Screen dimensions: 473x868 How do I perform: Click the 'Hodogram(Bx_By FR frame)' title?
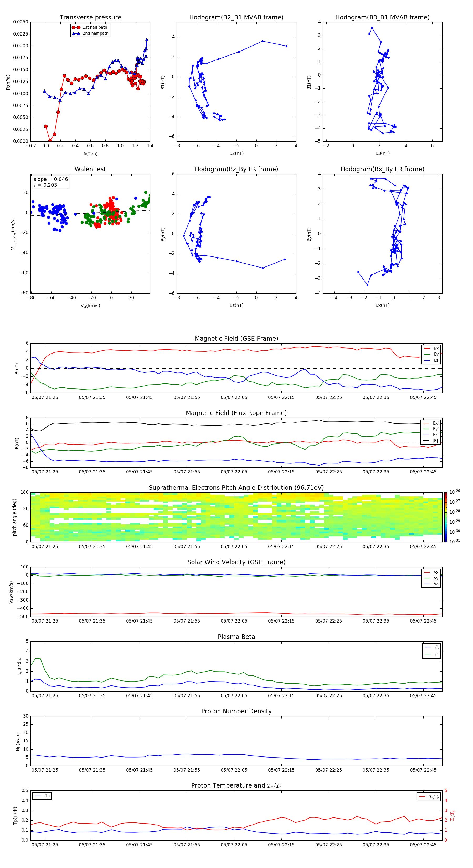coord(382,169)
